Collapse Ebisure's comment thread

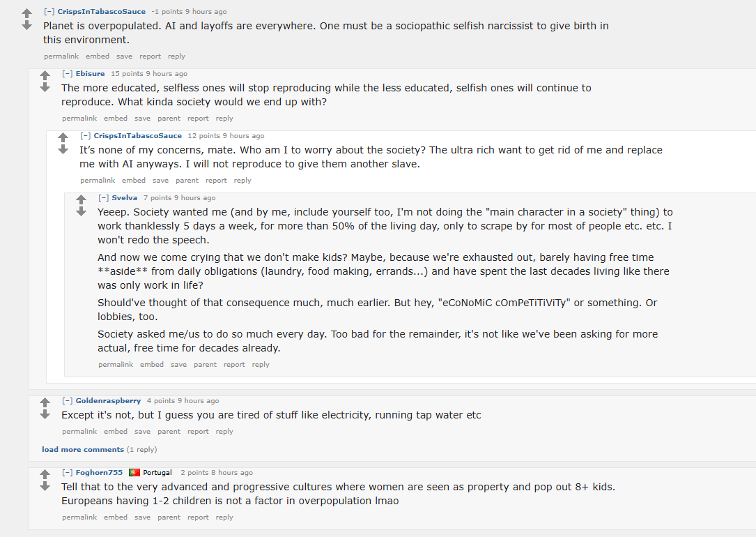[68, 74]
